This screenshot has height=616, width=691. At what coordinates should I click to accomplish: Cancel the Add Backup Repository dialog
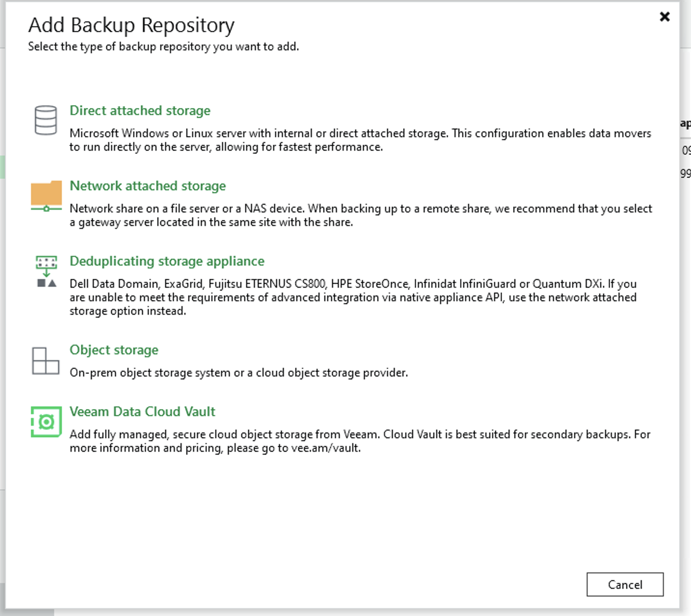pos(625,585)
